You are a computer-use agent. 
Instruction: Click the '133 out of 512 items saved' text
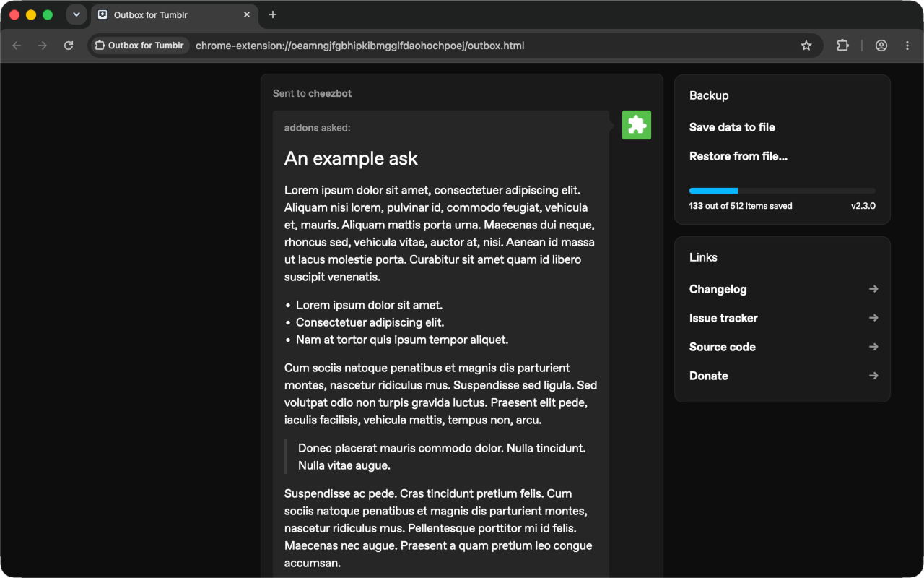pyautogui.click(x=741, y=206)
